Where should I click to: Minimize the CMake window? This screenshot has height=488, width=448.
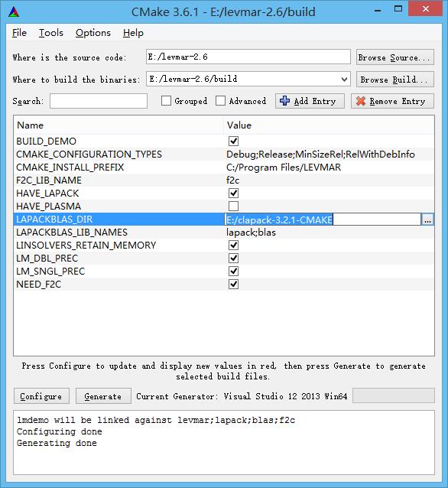click(x=378, y=9)
